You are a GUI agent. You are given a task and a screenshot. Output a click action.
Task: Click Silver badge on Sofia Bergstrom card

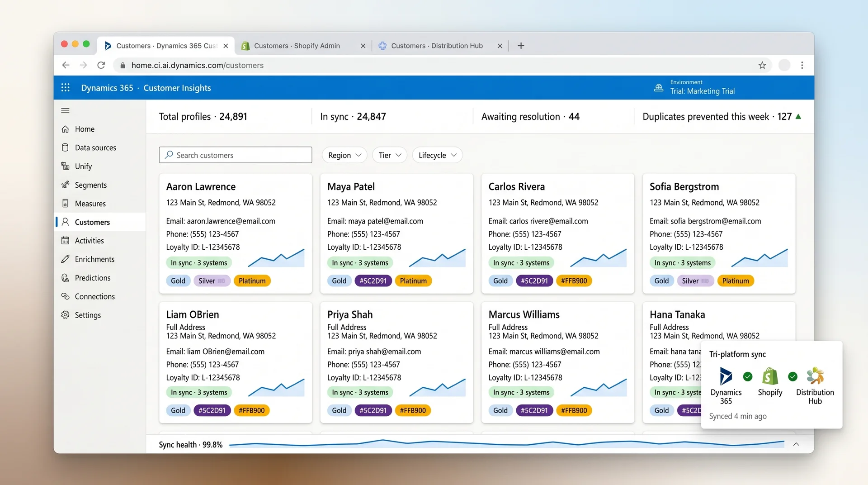pos(695,281)
